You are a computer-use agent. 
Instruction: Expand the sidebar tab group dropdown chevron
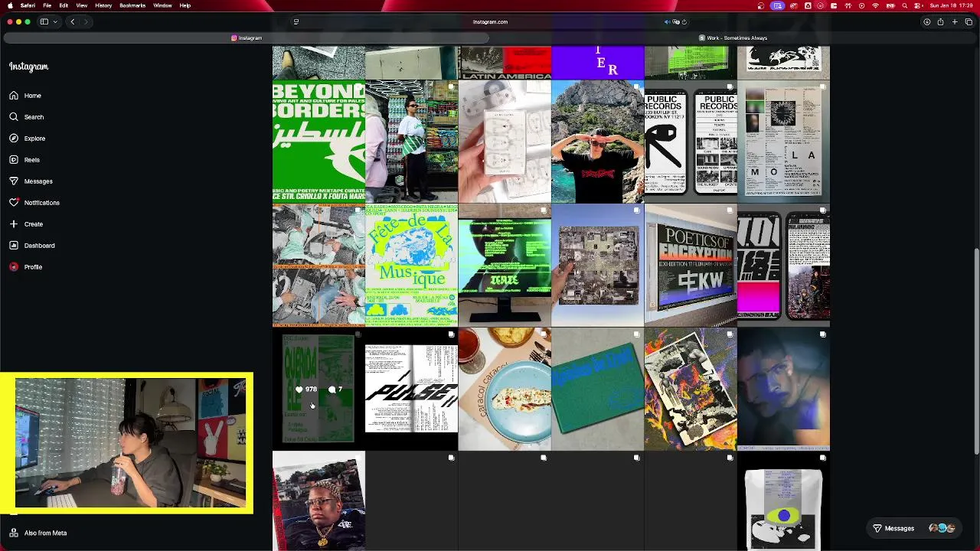(x=55, y=21)
